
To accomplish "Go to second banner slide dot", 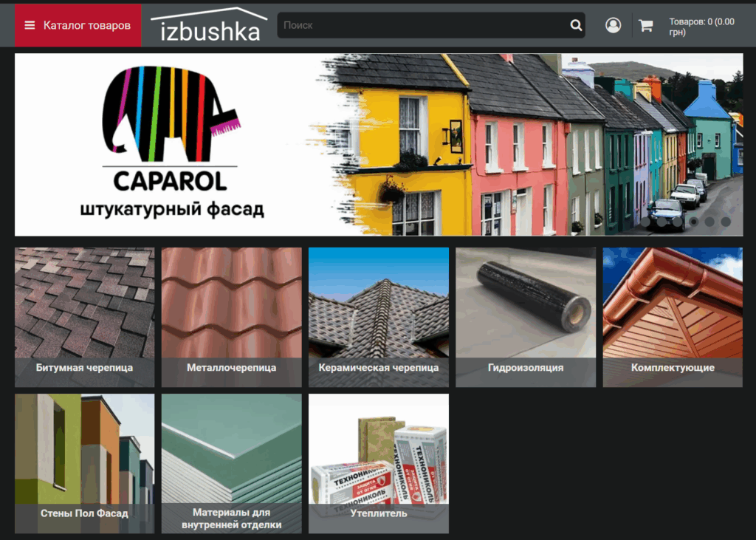I will pyautogui.click(x=661, y=222).
